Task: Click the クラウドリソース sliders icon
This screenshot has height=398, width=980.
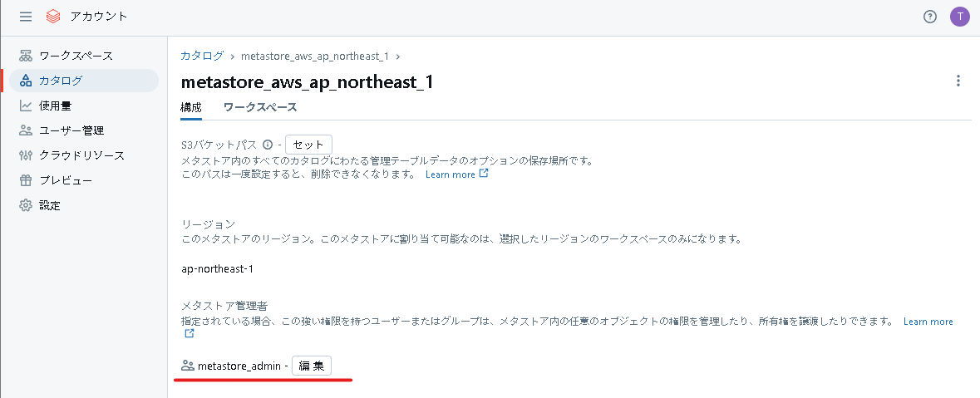Action: pos(26,155)
